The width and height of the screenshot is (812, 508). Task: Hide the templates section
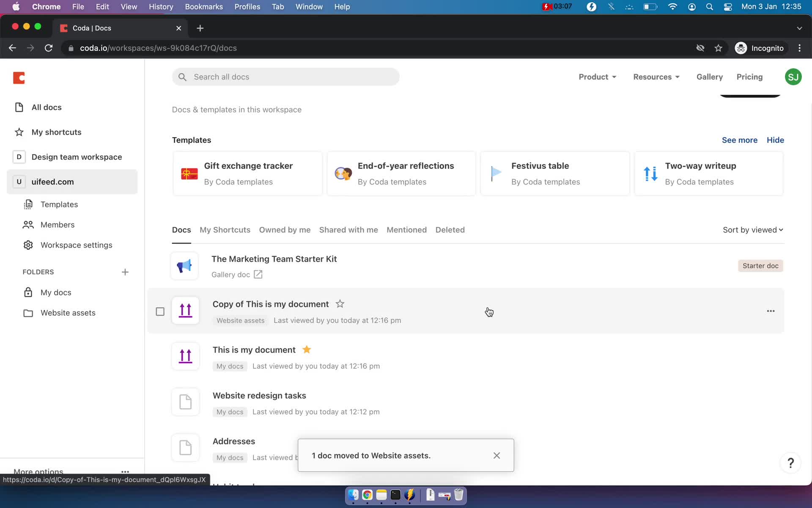point(775,140)
